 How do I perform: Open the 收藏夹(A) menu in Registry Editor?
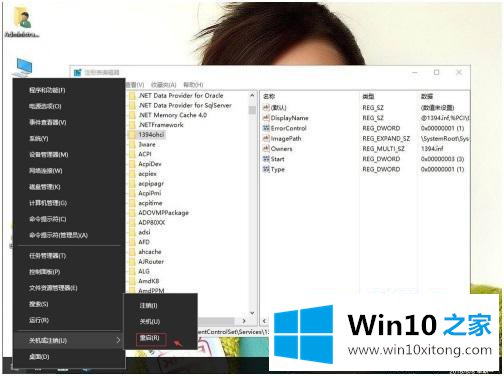click(x=163, y=85)
